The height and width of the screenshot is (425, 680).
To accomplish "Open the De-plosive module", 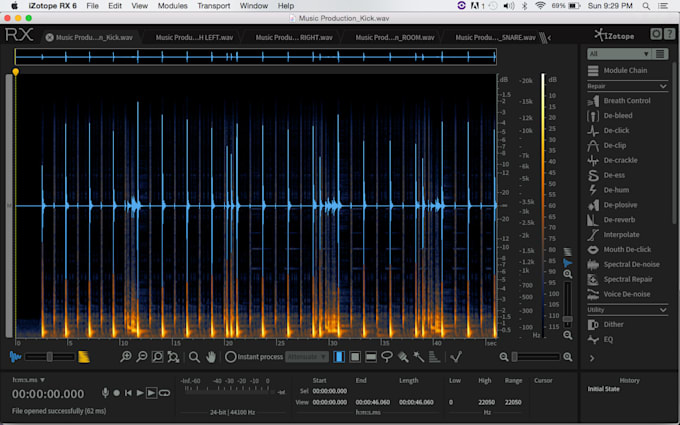I will [612, 205].
